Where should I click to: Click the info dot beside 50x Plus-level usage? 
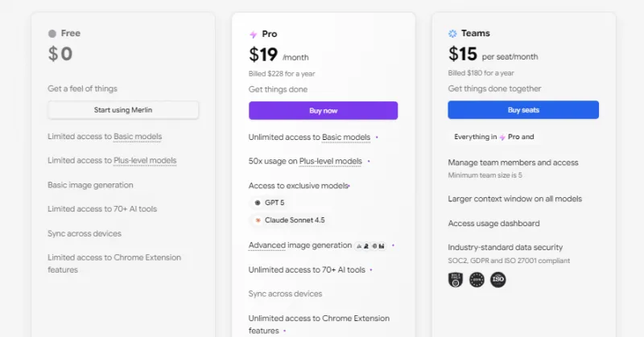369,162
